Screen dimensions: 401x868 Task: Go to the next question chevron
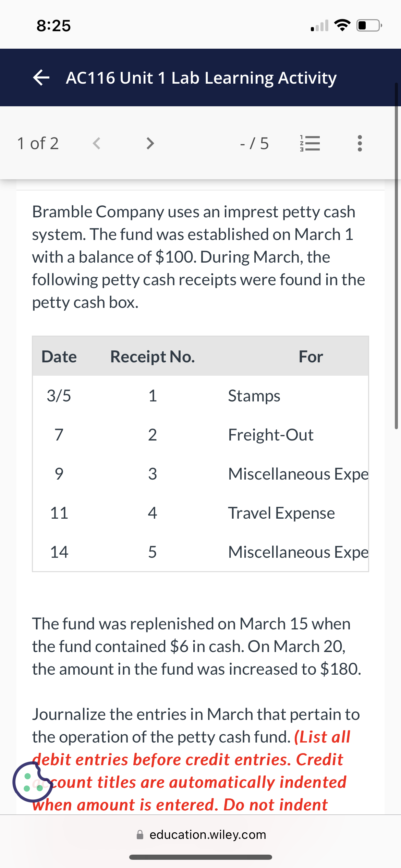click(x=150, y=143)
